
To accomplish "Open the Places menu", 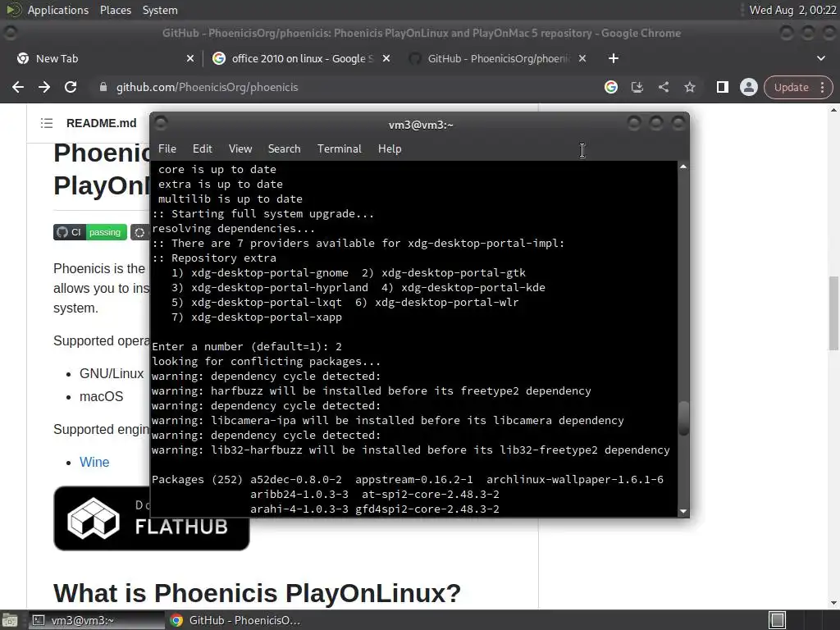I will [116, 10].
